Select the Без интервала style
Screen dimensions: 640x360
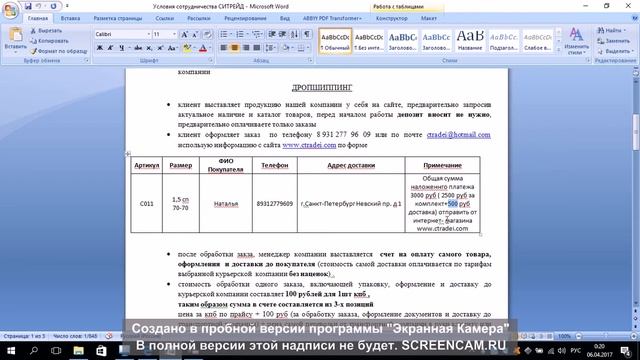[x=369, y=41]
